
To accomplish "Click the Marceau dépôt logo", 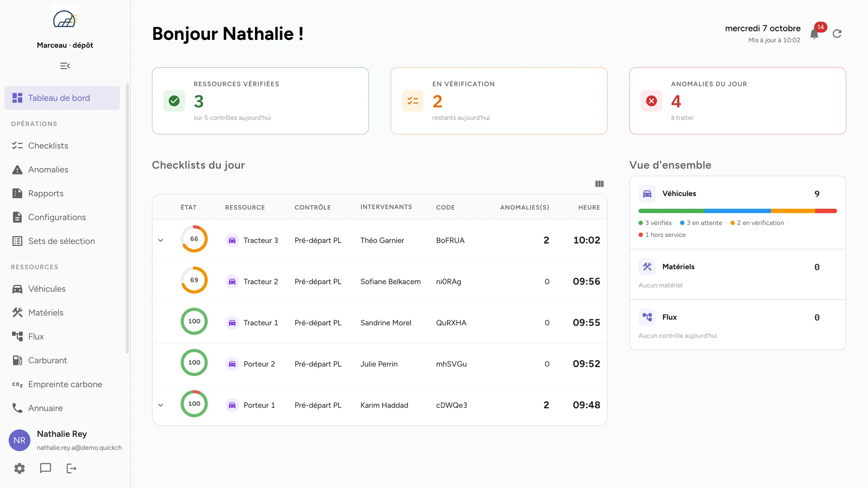I will click(65, 18).
